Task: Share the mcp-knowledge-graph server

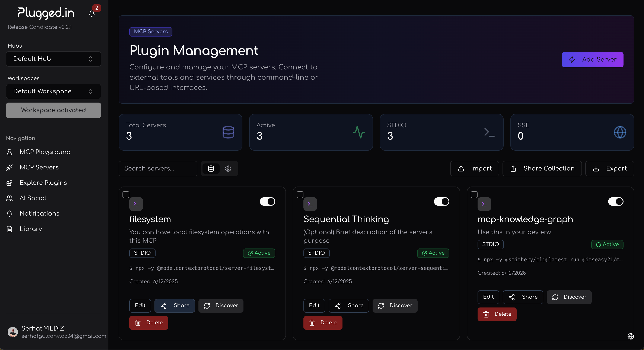Action: (523, 297)
